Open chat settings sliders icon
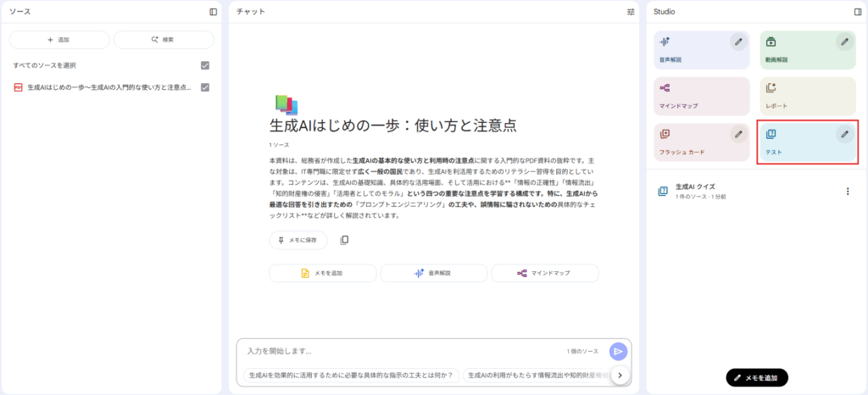The width and height of the screenshot is (868, 395). pyautogui.click(x=631, y=12)
